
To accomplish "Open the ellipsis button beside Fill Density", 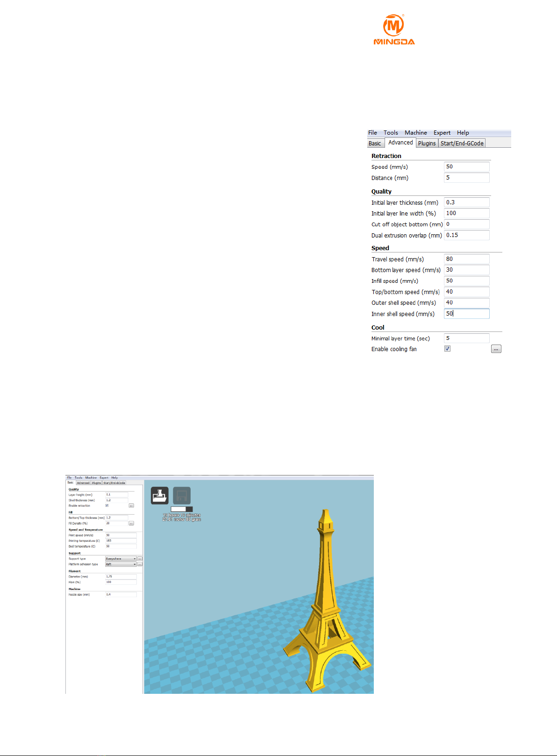I will click(131, 524).
